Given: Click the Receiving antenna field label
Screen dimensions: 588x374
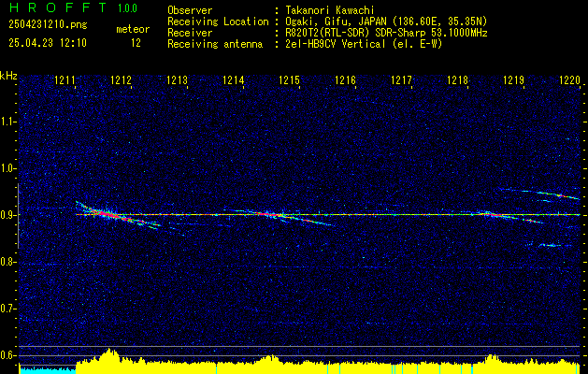Looking at the screenshot, I should (x=215, y=44).
